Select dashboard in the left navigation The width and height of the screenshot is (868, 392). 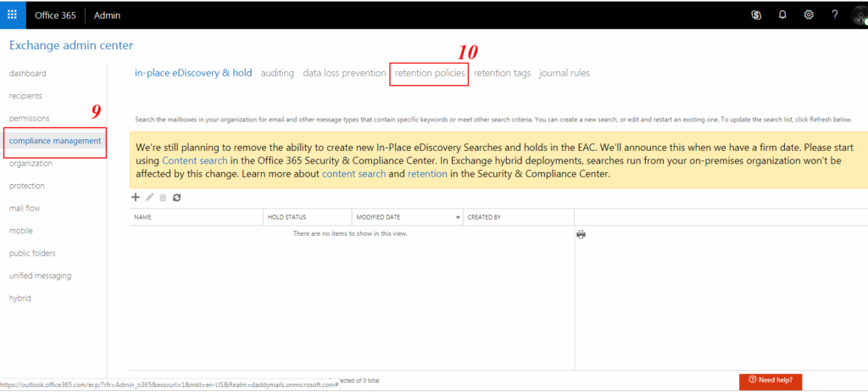coord(28,73)
